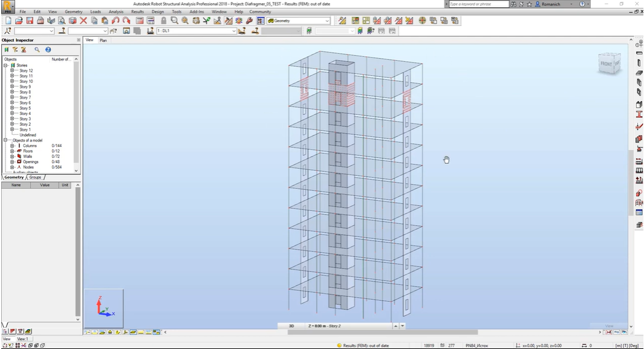The image size is (644, 349).
Task: Expand the Columns object group
Action: [x=12, y=146]
